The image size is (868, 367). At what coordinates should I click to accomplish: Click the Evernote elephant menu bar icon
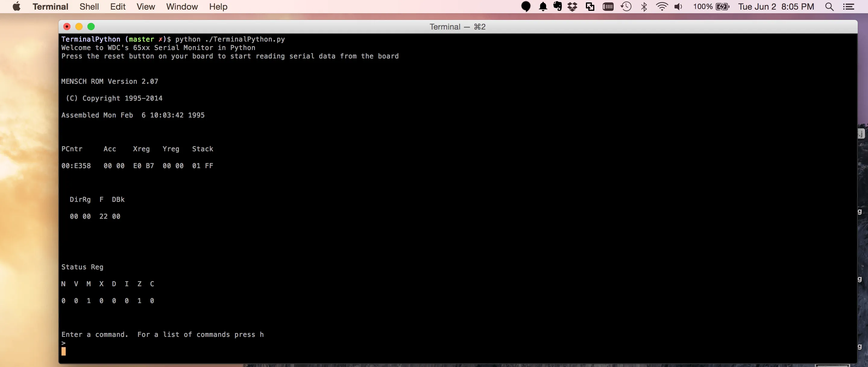(x=557, y=7)
